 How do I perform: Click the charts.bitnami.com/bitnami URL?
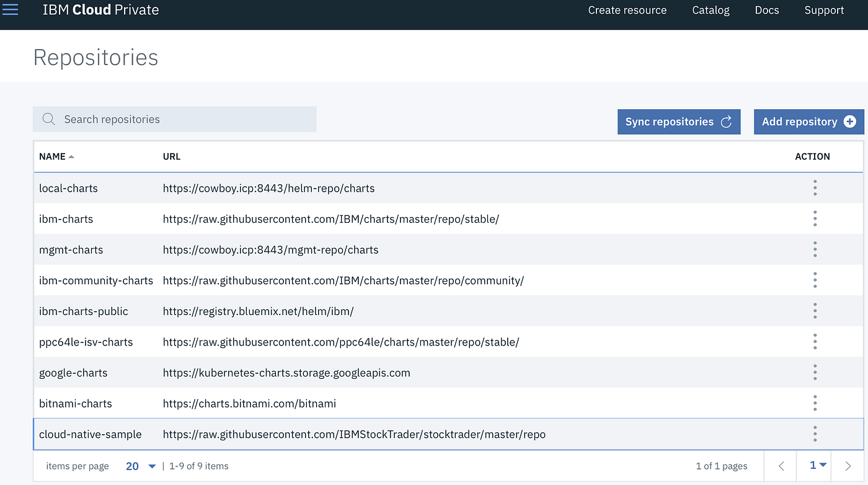(x=250, y=404)
